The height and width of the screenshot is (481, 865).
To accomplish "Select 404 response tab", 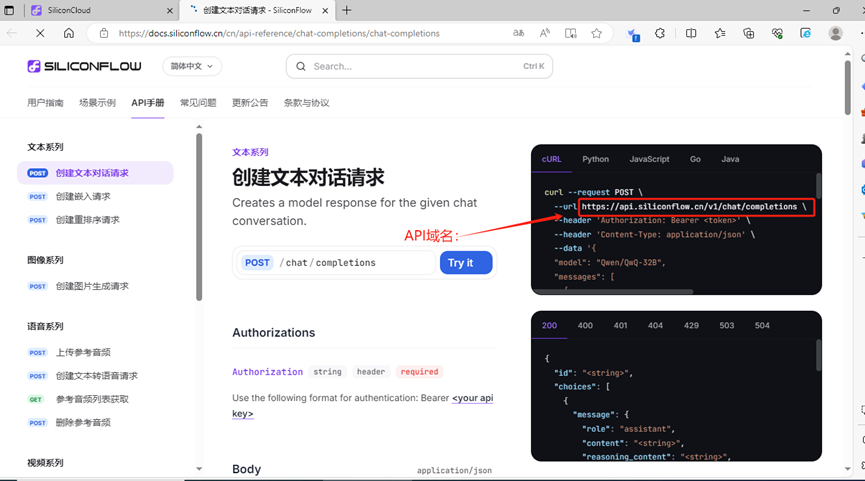I will (x=655, y=325).
